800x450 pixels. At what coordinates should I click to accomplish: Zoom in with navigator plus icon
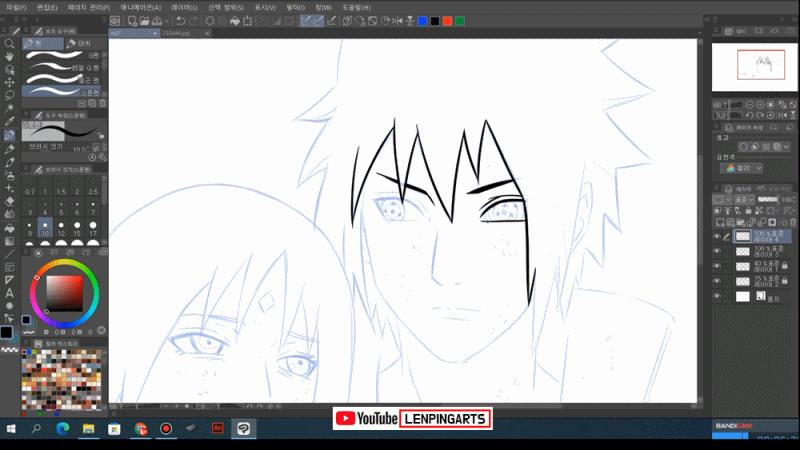tap(760, 105)
